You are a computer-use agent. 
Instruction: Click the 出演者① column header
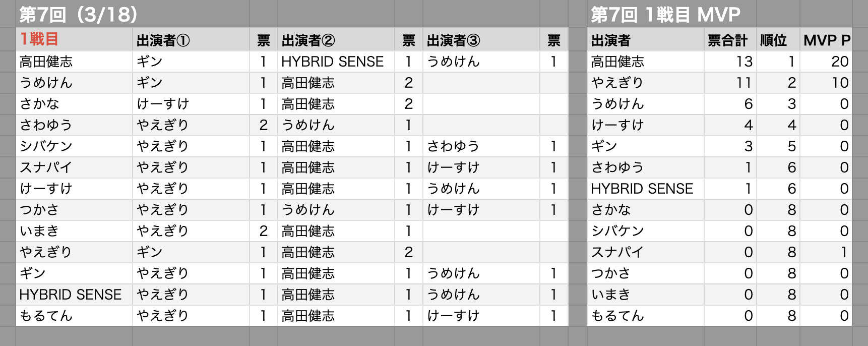point(191,39)
